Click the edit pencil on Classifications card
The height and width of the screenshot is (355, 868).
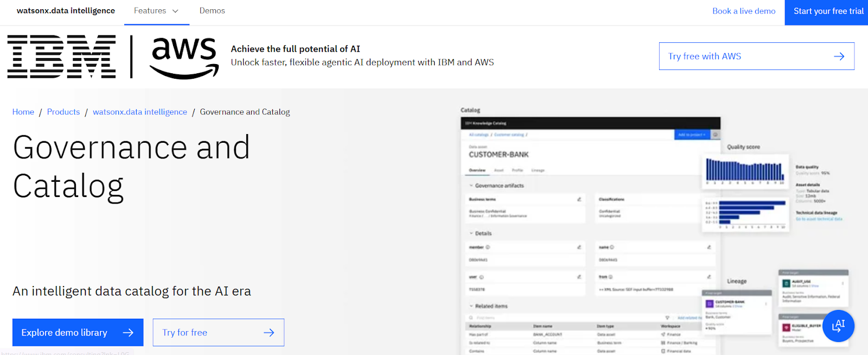pyautogui.click(x=709, y=199)
